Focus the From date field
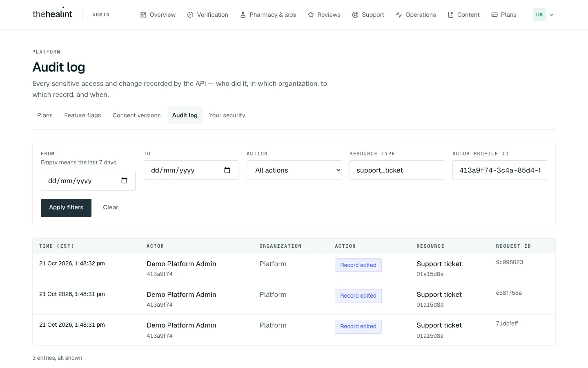The width and height of the screenshot is (588, 368). [88, 181]
